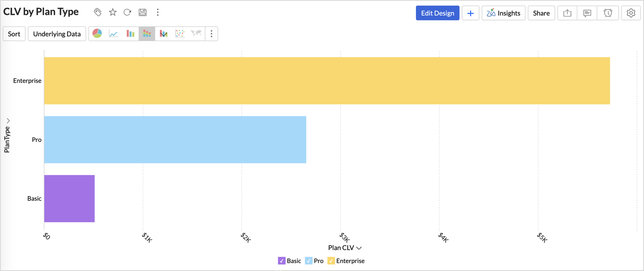Click the yellow Enterprise bar
Viewport: 644px width, 271px height.
327,81
